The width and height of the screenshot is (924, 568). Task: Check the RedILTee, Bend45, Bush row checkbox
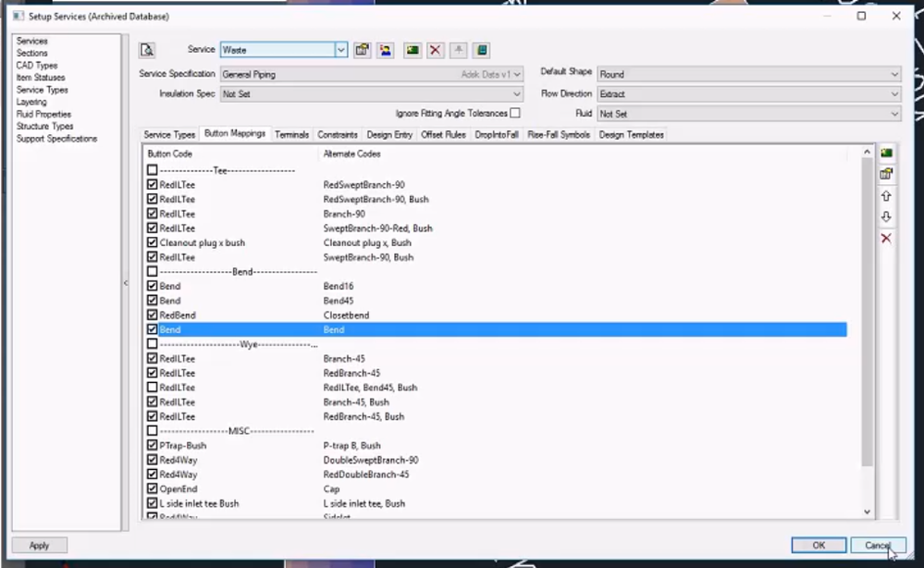point(152,387)
